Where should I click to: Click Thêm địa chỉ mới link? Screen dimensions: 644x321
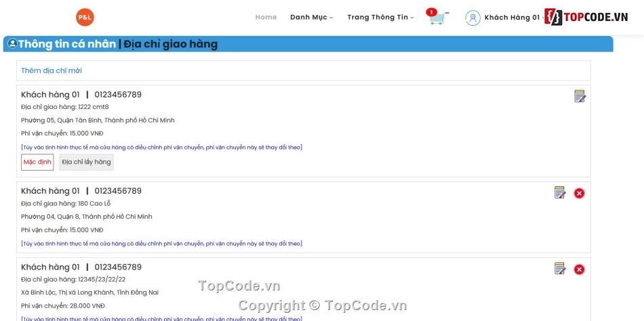(52, 70)
